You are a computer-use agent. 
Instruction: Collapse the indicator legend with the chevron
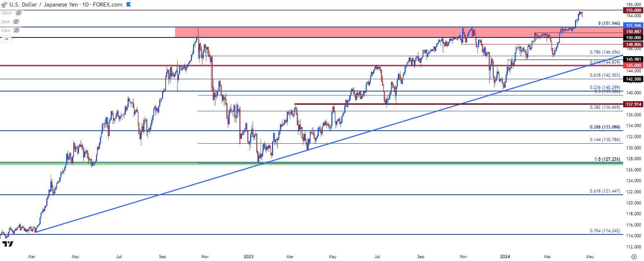[x=6, y=39]
